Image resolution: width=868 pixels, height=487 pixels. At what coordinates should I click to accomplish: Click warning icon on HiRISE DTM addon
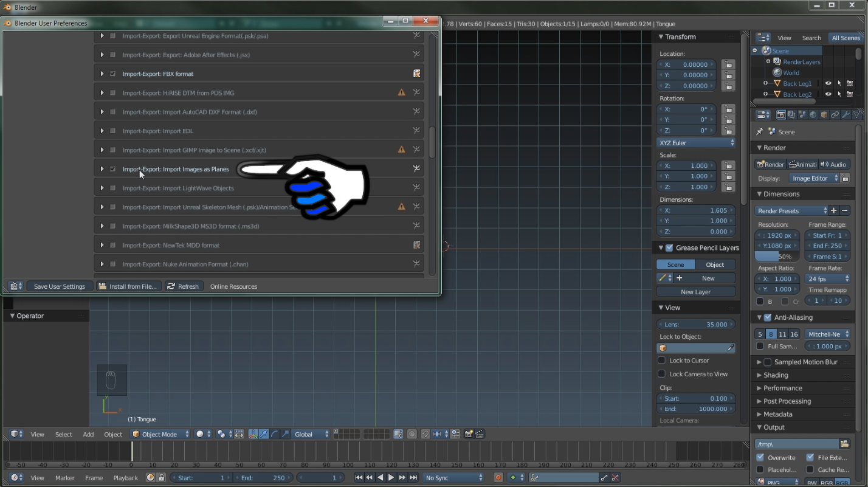pos(401,92)
